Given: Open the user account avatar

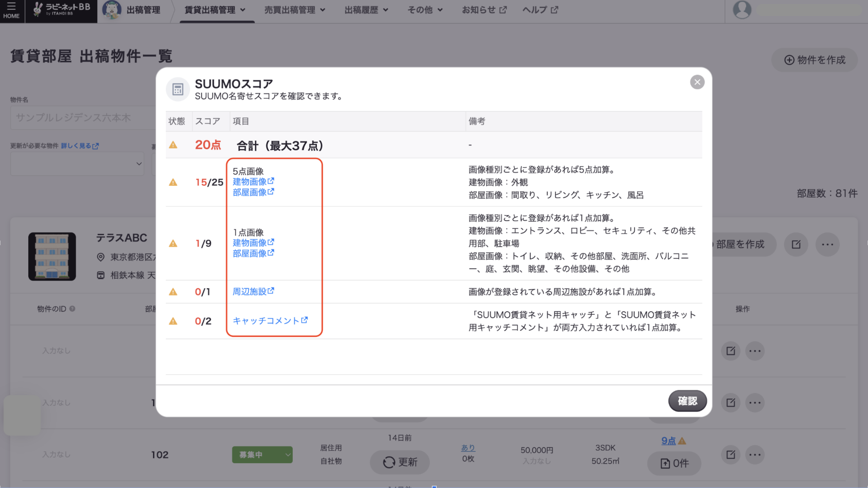Looking at the screenshot, I should tap(742, 10).
